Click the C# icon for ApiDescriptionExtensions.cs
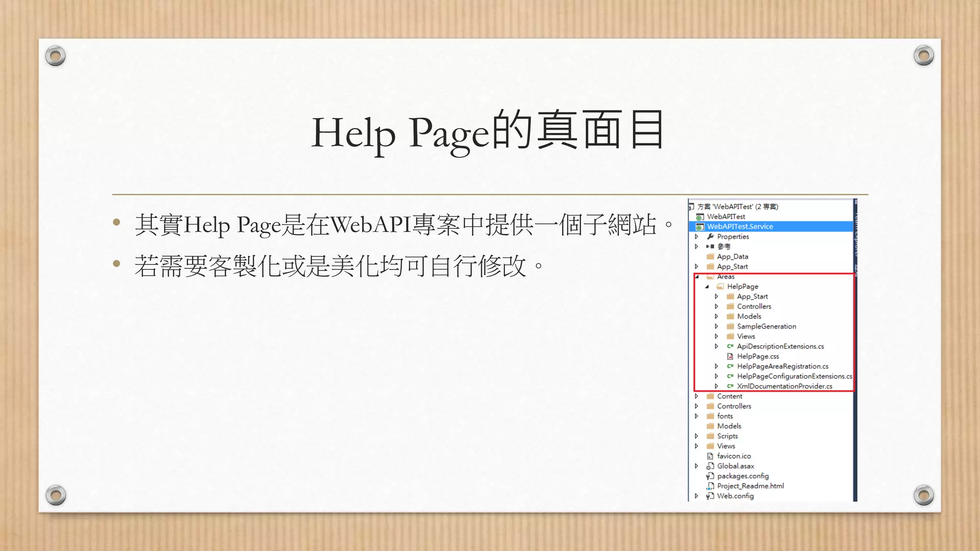Image resolution: width=980 pixels, height=551 pixels. pos(730,346)
